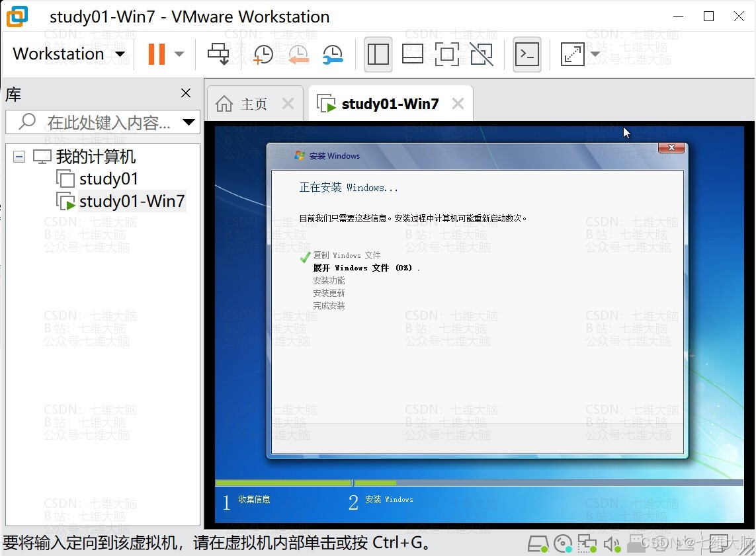Close the library panel
The width and height of the screenshot is (756, 556).
pos(186,93)
